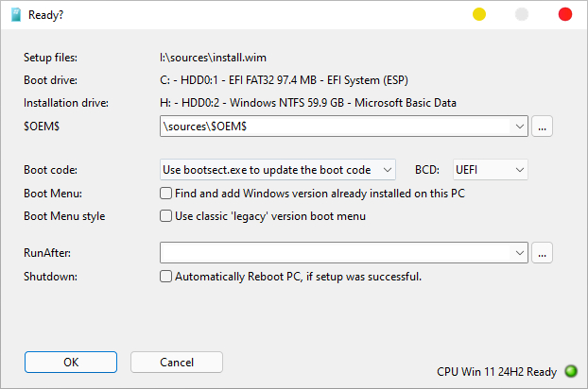Click the green status indicator light
This screenshot has height=389, width=588.
(571, 372)
